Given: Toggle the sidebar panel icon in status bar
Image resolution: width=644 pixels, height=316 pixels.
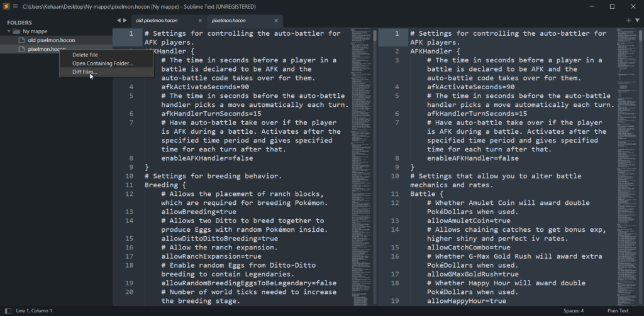Looking at the screenshot, I should 8,311.
